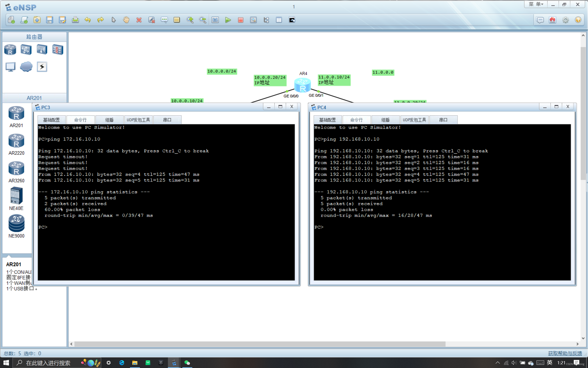588x368 pixels.
Task: Save the topology with the floppy icon
Action: tap(50, 20)
